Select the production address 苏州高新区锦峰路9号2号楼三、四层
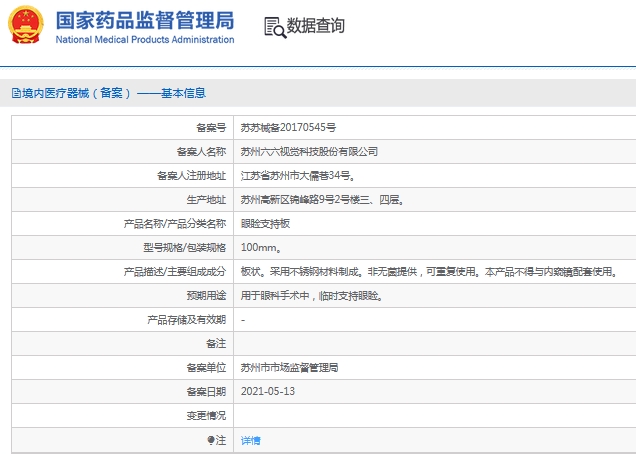 tap(322, 199)
